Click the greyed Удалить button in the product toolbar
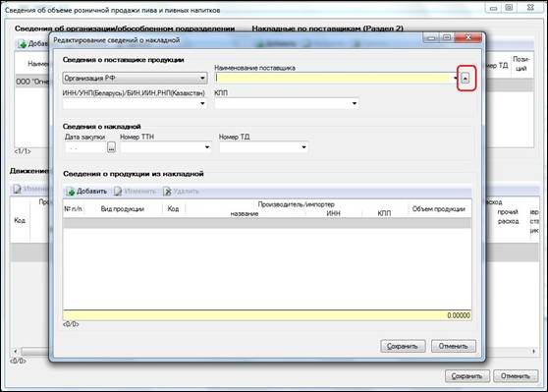This screenshot has width=548, height=392. click(x=181, y=192)
